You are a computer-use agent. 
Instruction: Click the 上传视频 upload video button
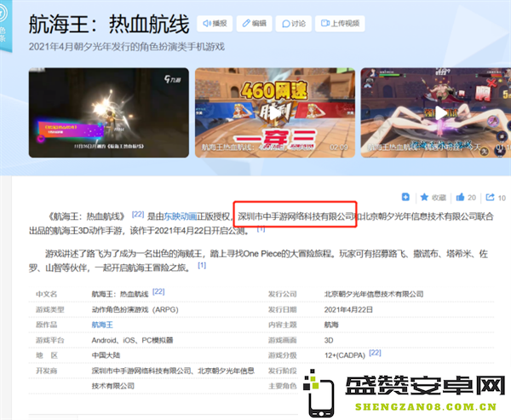click(340, 24)
